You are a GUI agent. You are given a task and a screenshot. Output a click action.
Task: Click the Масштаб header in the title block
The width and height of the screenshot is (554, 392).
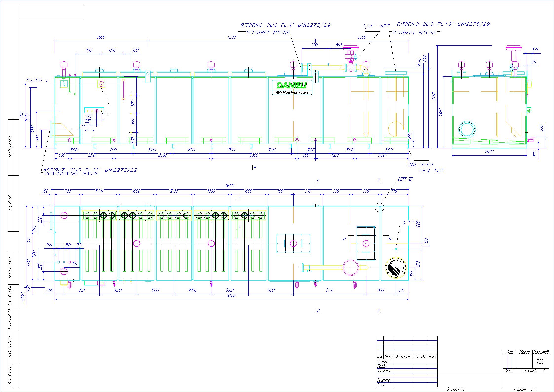541,352
